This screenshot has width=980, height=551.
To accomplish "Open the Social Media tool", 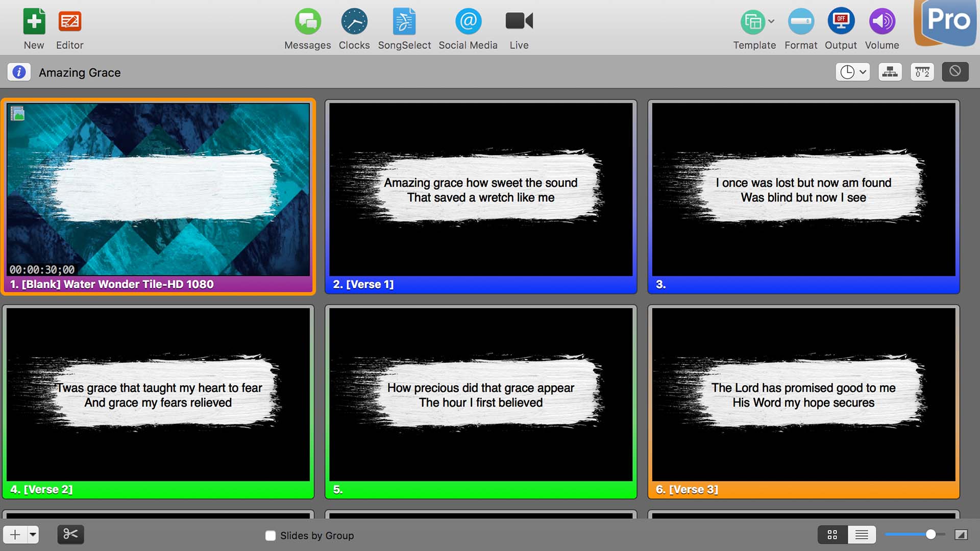I will pos(468,22).
